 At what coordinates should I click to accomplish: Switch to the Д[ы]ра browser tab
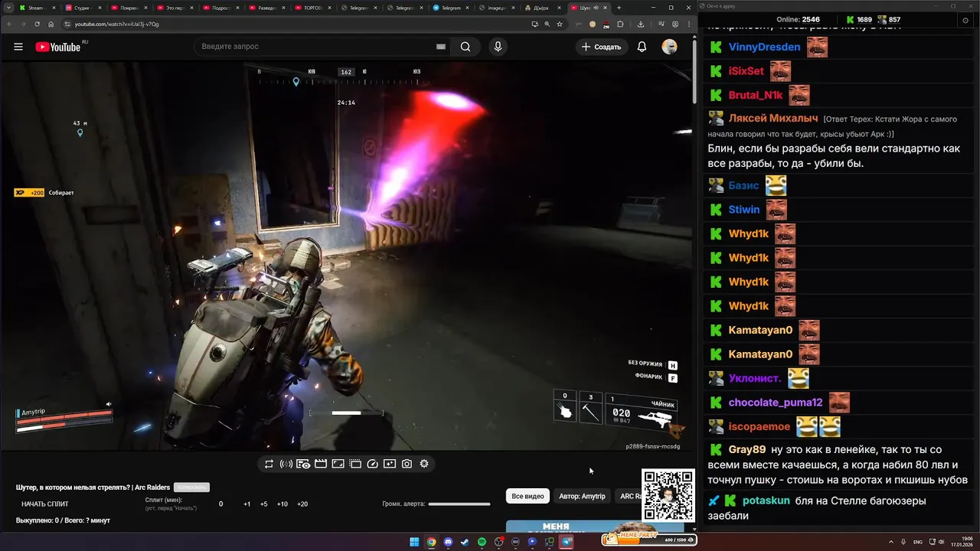click(x=542, y=8)
